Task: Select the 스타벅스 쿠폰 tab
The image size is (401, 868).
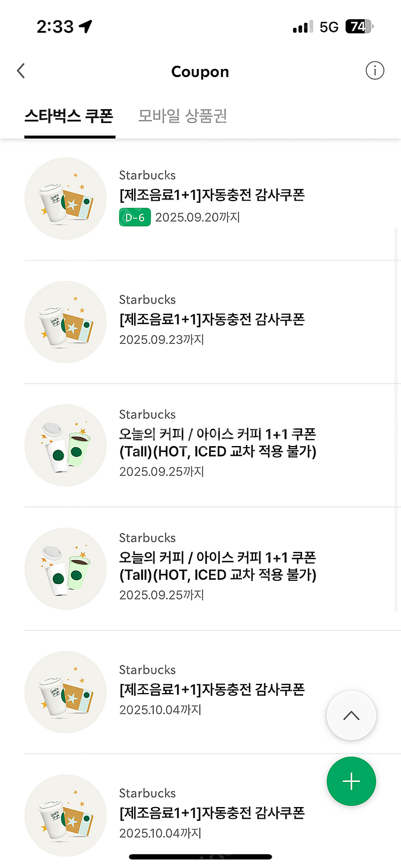Action: pyautogui.click(x=69, y=116)
